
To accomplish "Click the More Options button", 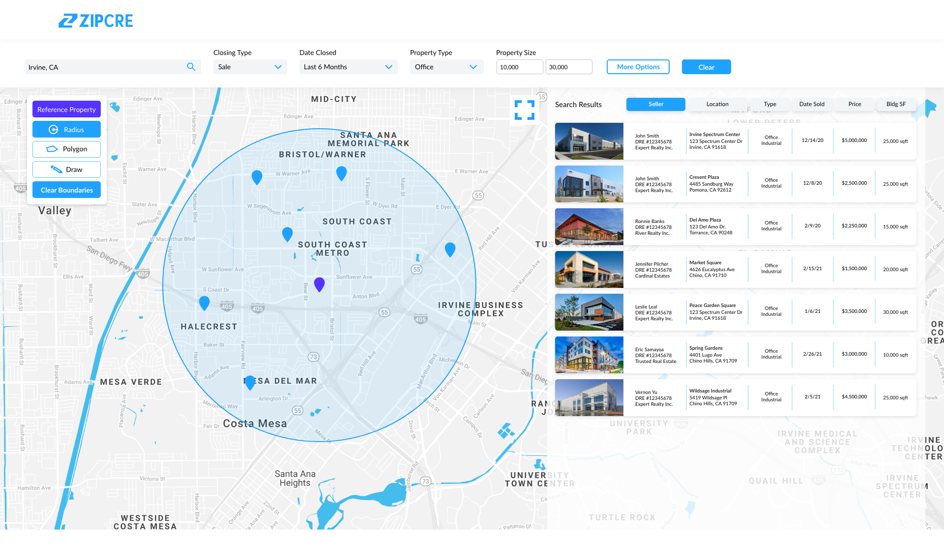I will [x=638, y=67].
